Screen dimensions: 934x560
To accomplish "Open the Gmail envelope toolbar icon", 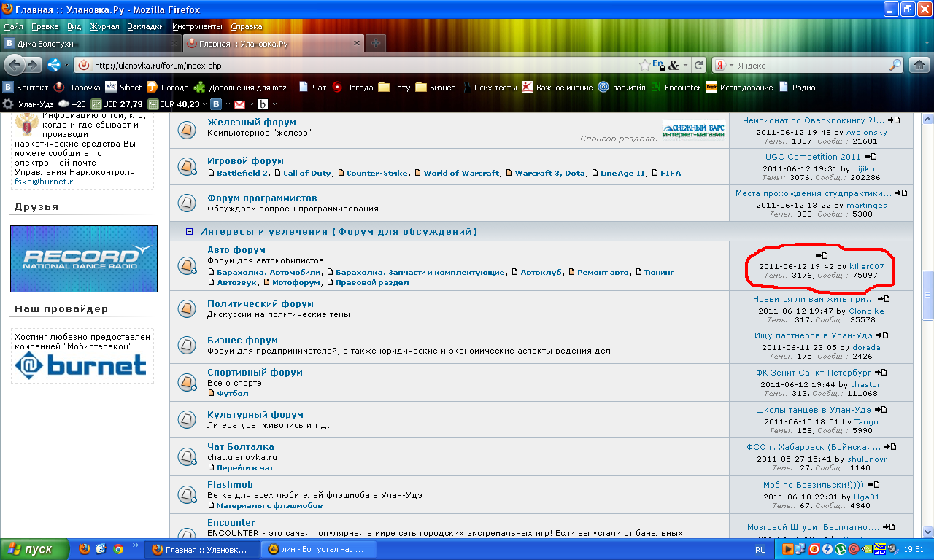I will click(x=239, y=104).
